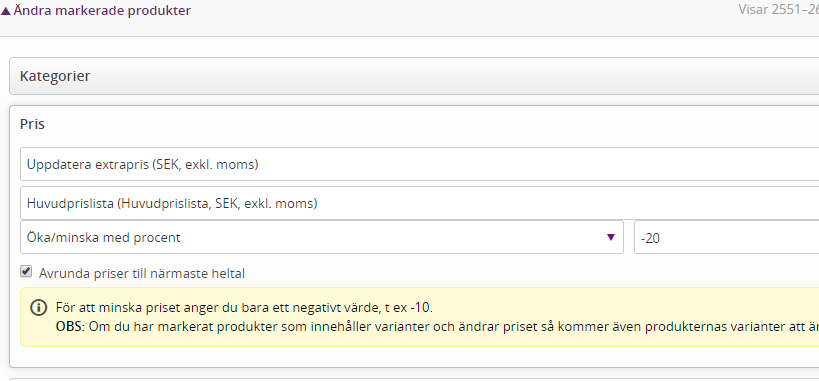Focus the percent field containing -20
Viewport: 819px width, 381px height.
[727, 237]
